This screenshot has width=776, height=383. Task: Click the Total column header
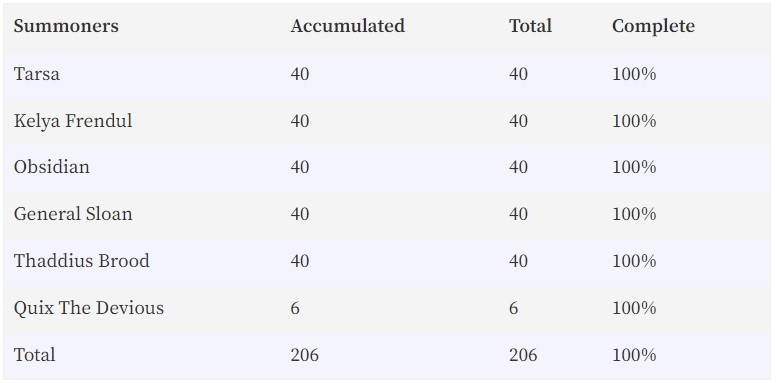point(530,26)
